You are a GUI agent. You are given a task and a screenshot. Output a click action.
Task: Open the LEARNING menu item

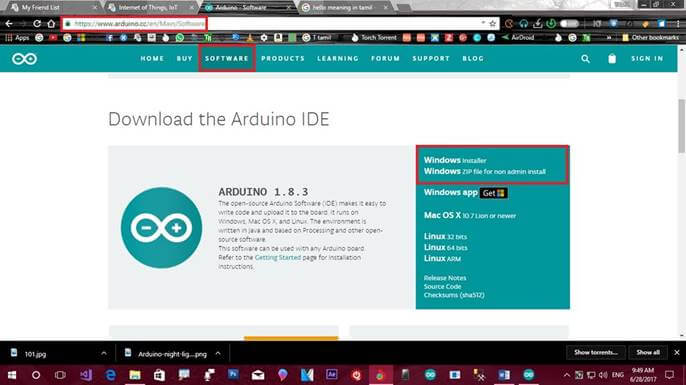click(x=338, y=59)
